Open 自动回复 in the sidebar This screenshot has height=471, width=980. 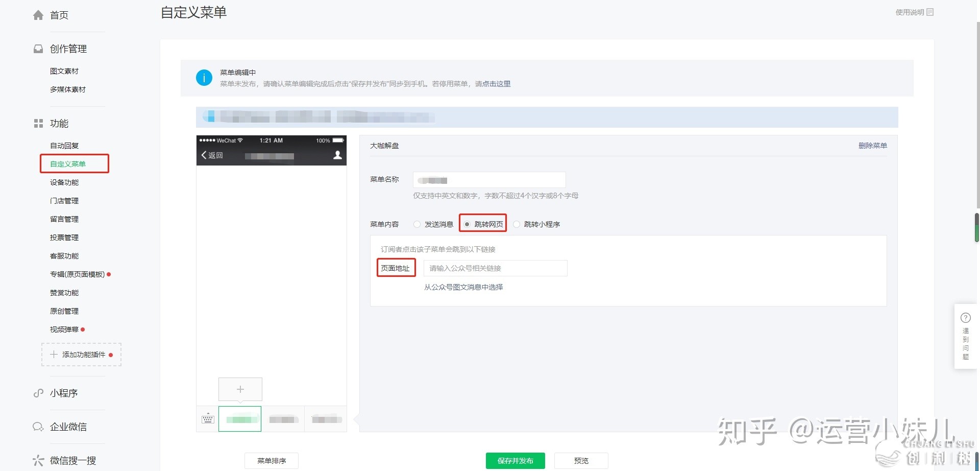click(64, 146)
